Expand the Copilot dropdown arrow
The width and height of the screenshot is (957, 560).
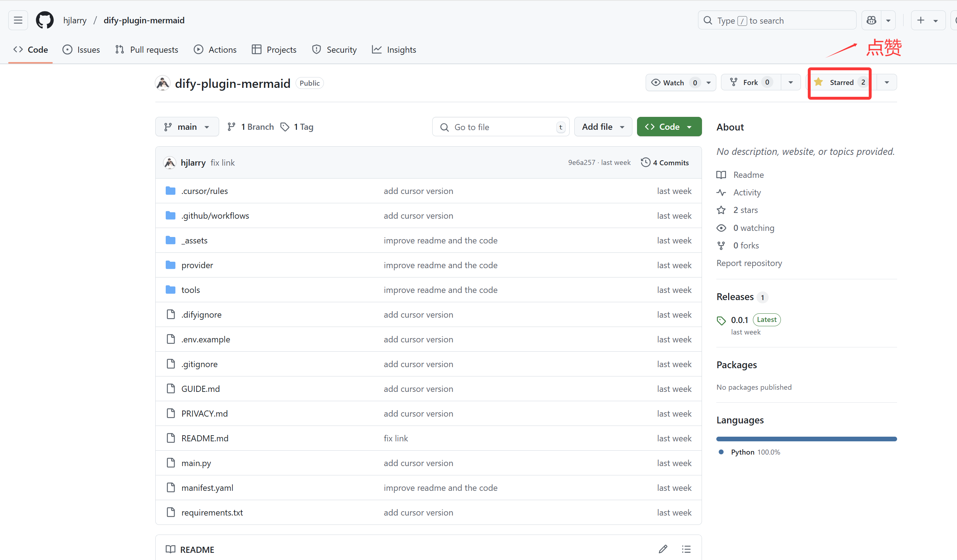[888, 20]
